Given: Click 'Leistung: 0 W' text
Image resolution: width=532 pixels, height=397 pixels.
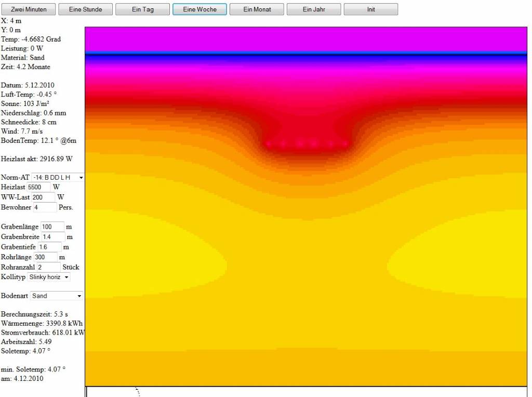Looking at the screenshot, I should point(22,48).
